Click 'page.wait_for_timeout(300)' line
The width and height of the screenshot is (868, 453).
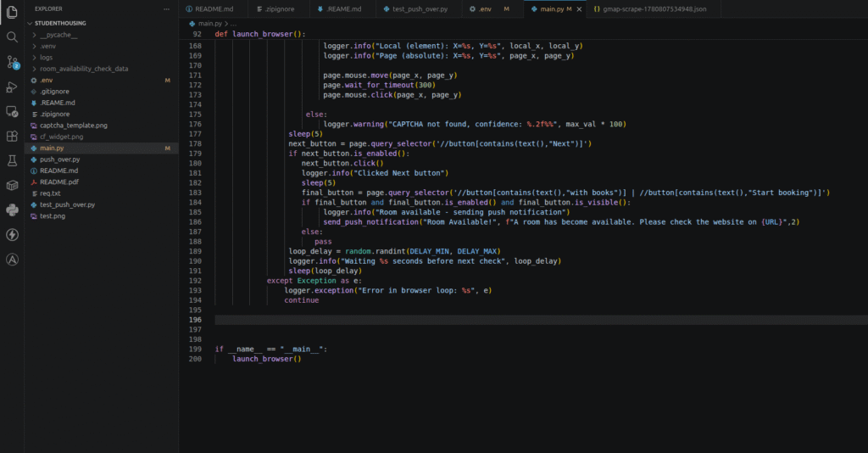click(x=379, y=86)
